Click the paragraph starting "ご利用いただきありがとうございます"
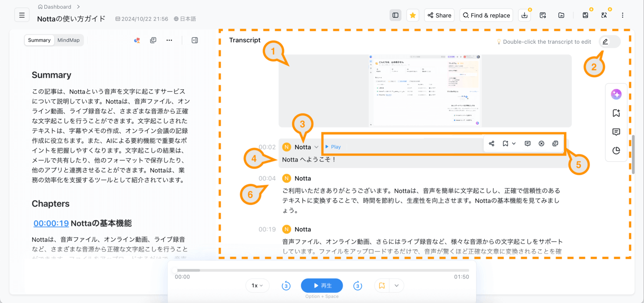644x303 pixels. pyautogui.click(x=421, y=200)
